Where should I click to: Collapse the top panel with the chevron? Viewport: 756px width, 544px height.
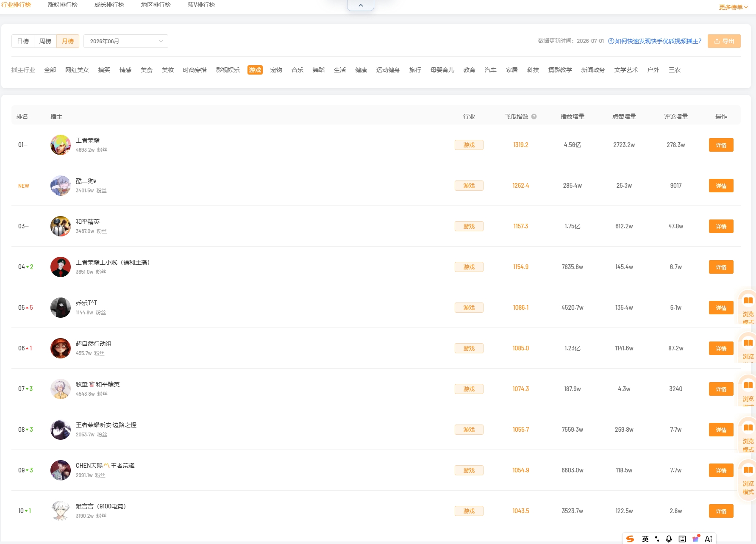tap(361, 5)
